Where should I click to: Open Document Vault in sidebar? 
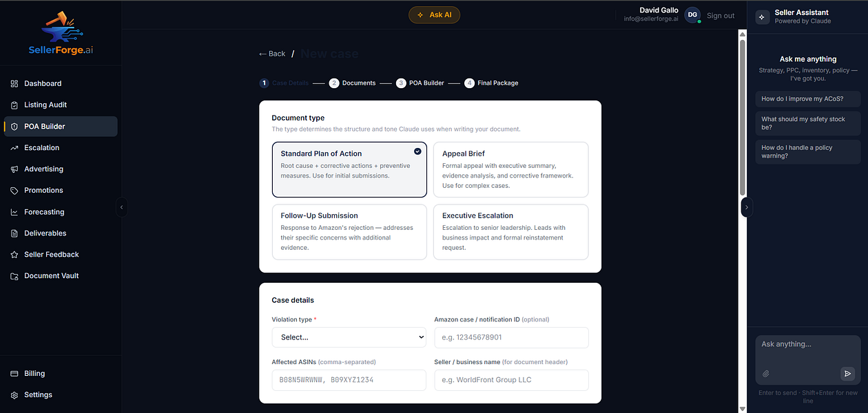tap(61, 276)
